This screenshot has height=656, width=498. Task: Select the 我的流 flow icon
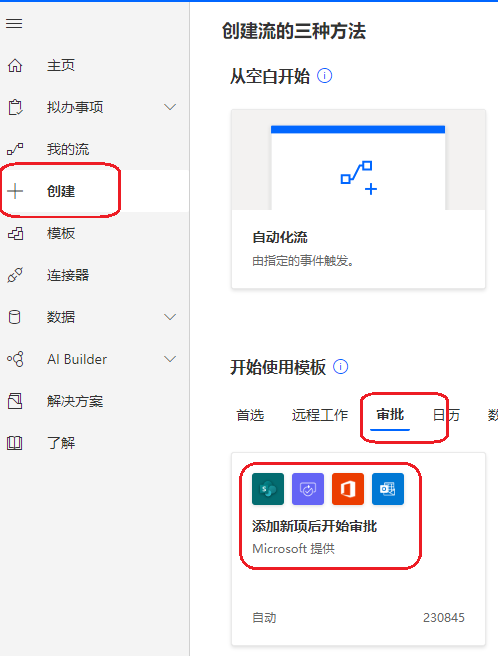(15, 149)
